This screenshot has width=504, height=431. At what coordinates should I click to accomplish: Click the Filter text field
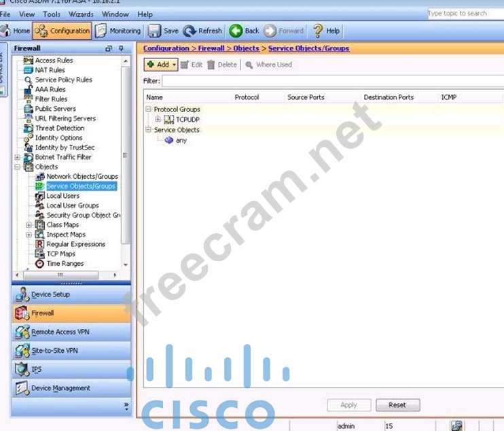point(331,81)
